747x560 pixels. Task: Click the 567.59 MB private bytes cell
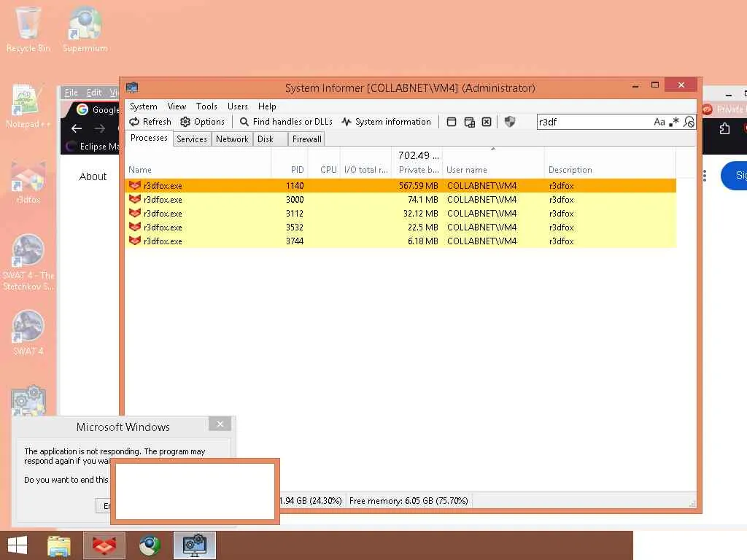pyautogui.click(x=418, y=186)
